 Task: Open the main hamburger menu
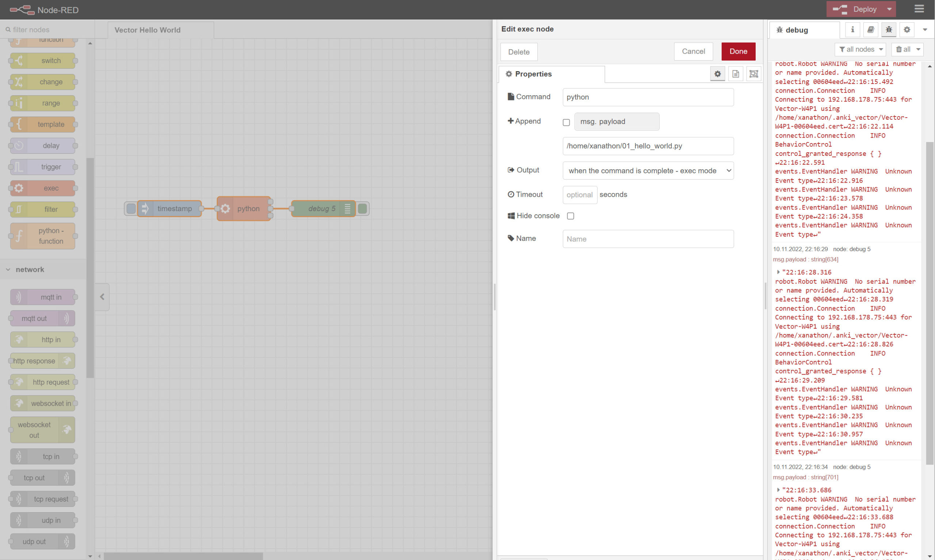(x=919, y=9)
